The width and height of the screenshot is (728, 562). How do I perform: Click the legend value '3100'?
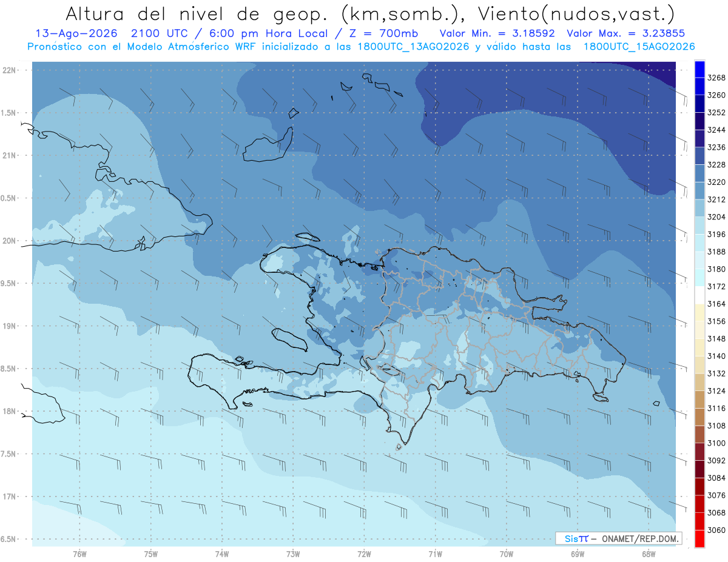(x=716, y=443)
